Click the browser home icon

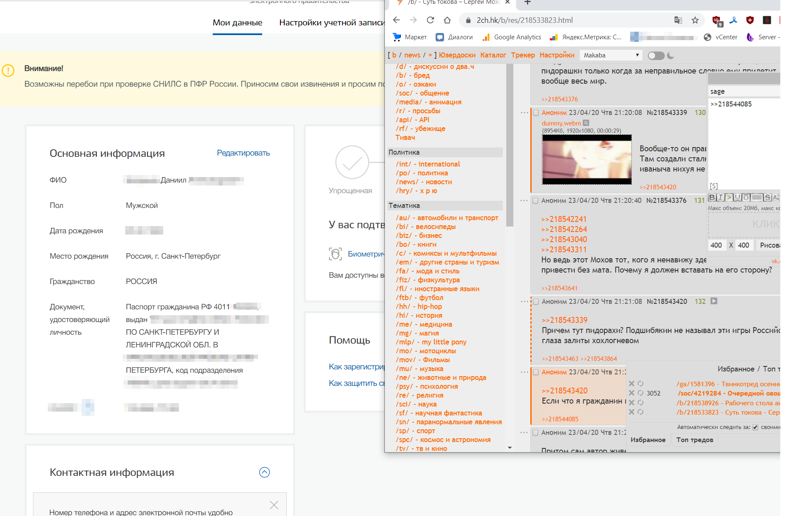click(447, 20)
